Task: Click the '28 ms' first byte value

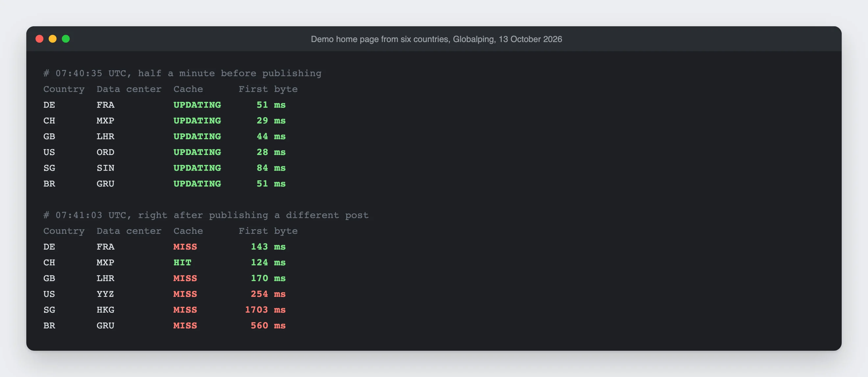Action: pyautogui.click(x=271, y=152)
